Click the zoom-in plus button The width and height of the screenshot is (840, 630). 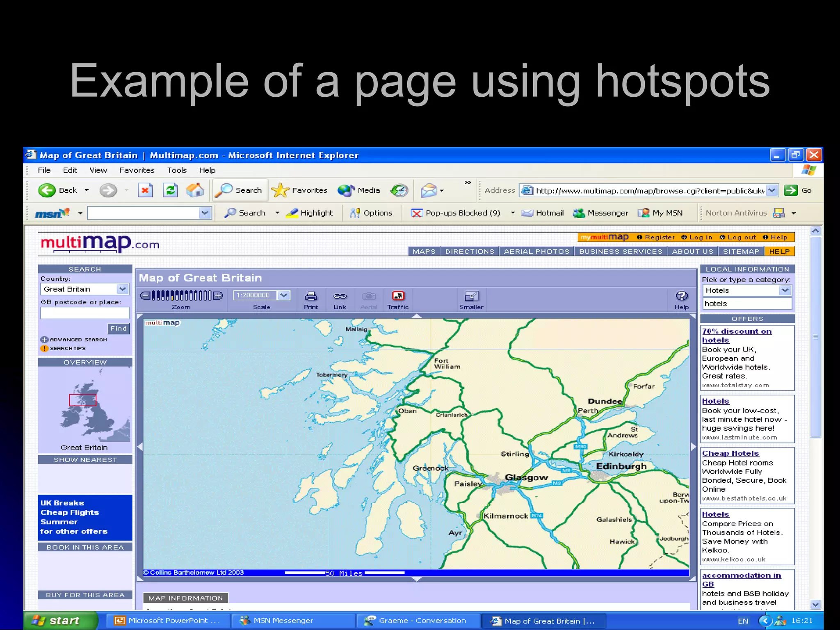point(218,296)
